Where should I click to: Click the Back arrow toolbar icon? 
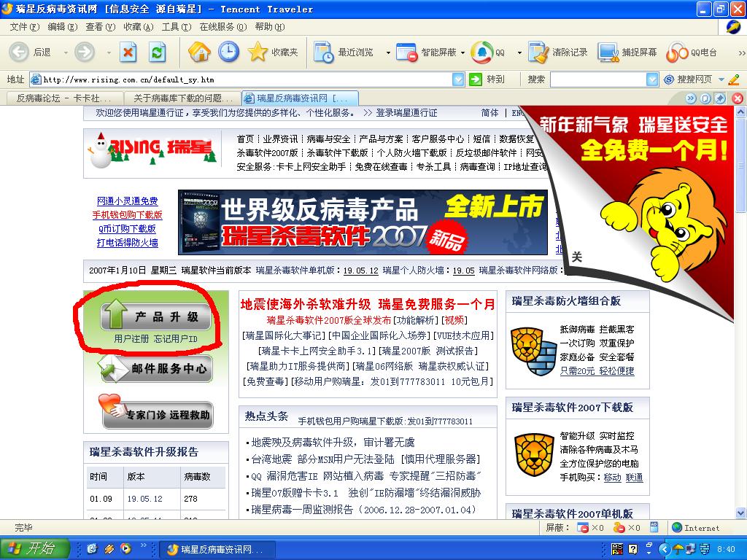click(x=19, y=52)
